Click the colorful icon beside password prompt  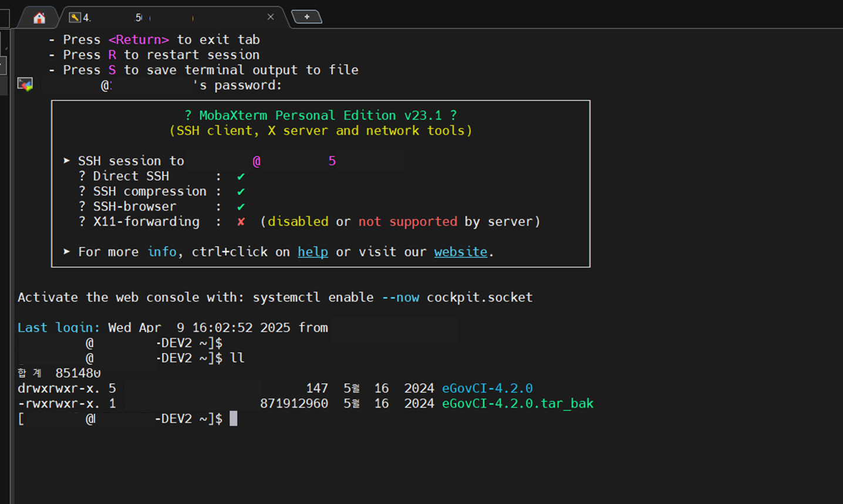(25, 84)
